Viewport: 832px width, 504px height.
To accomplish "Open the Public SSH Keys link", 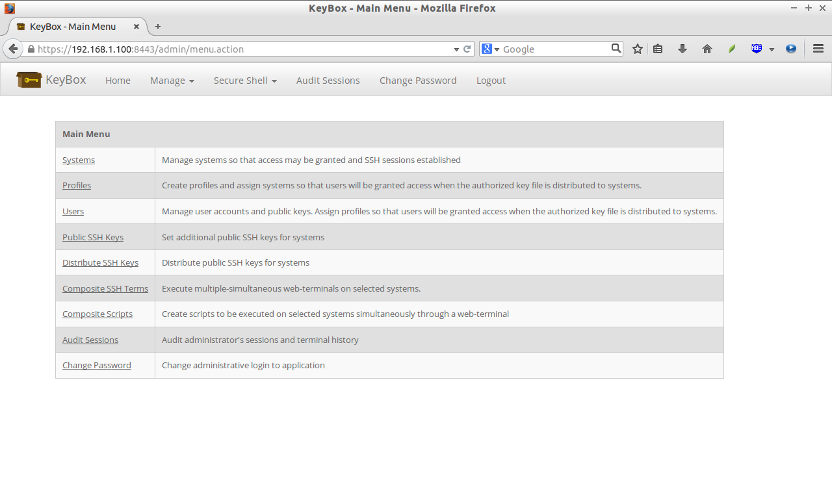I will coord(93,237).
